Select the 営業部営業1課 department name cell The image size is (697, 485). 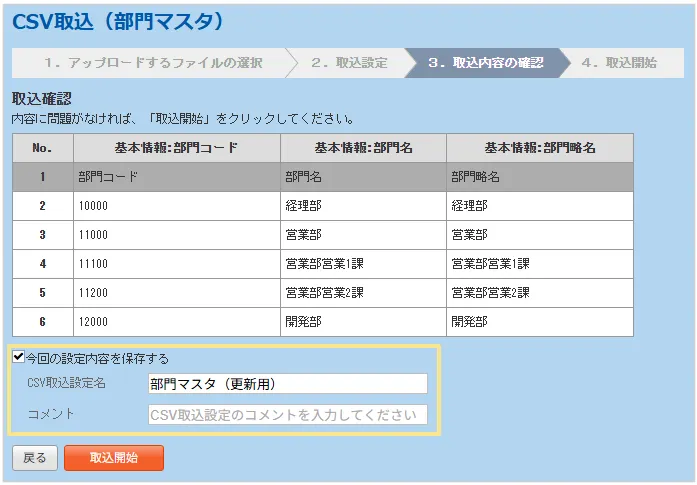tap(363, 264)
